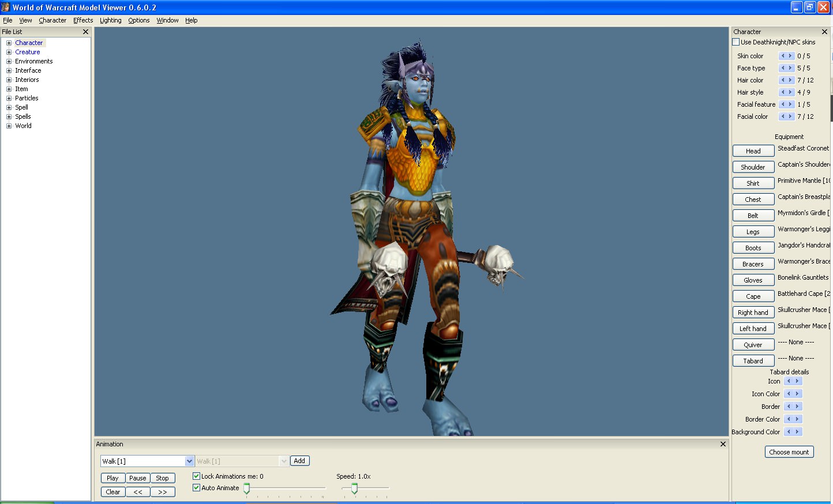This screenshot has width=833, height=504.
Task: Close the File List panel
Action: (86, 32)
